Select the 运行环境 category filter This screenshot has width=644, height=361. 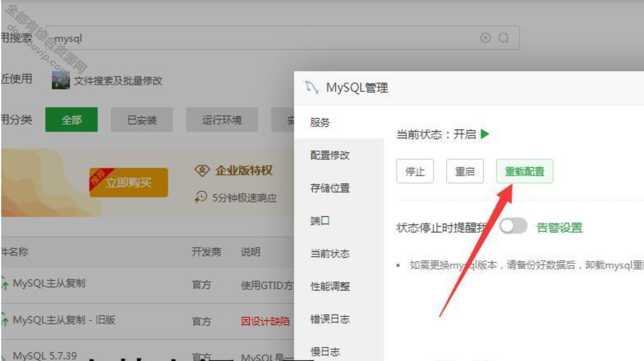pyautogui.click(x=222, y=120)
